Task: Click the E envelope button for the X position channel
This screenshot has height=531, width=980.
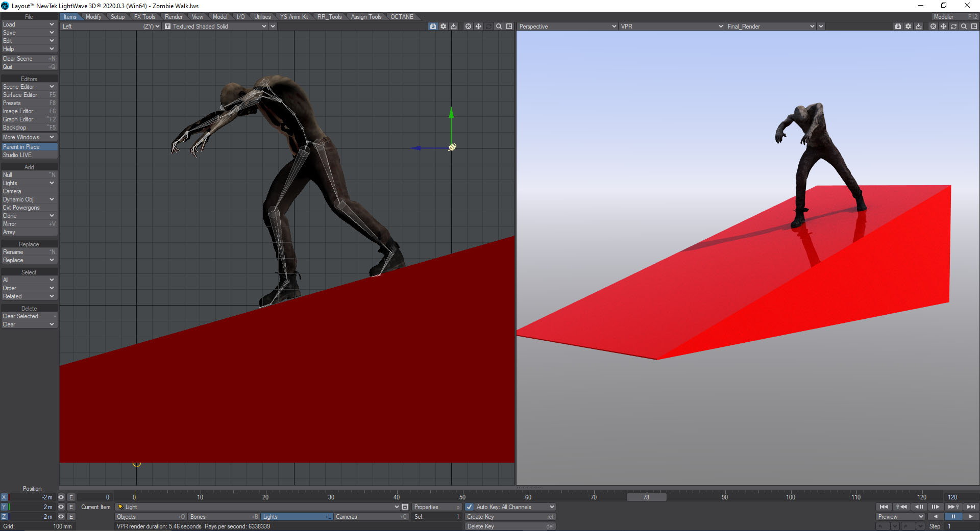Action: (x=71, y=497)
